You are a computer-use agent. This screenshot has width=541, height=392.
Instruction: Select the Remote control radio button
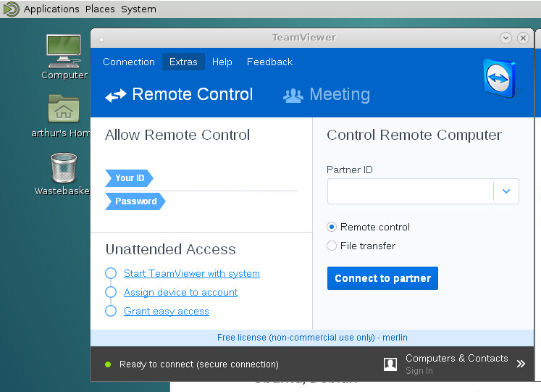pos(332,227)
